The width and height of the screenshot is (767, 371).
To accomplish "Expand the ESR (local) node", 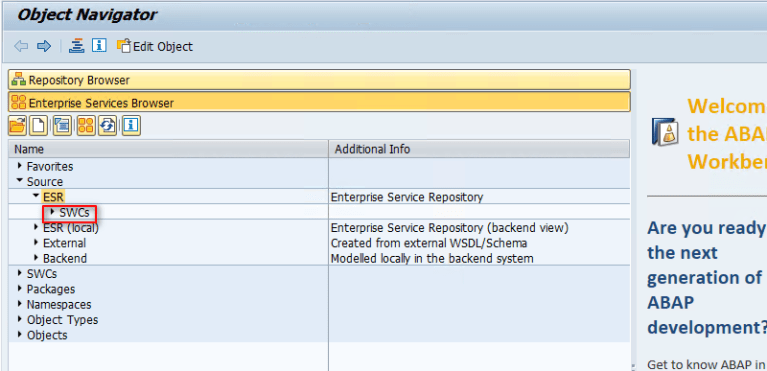I will pos(36,228).
